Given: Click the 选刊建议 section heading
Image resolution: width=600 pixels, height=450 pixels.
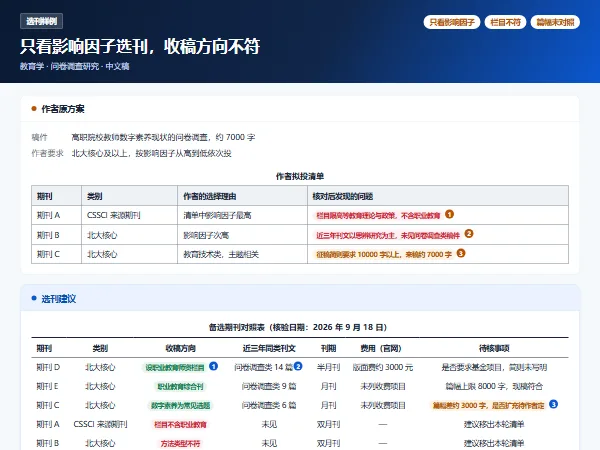Looking at the screenshot, I should [59, 299].
